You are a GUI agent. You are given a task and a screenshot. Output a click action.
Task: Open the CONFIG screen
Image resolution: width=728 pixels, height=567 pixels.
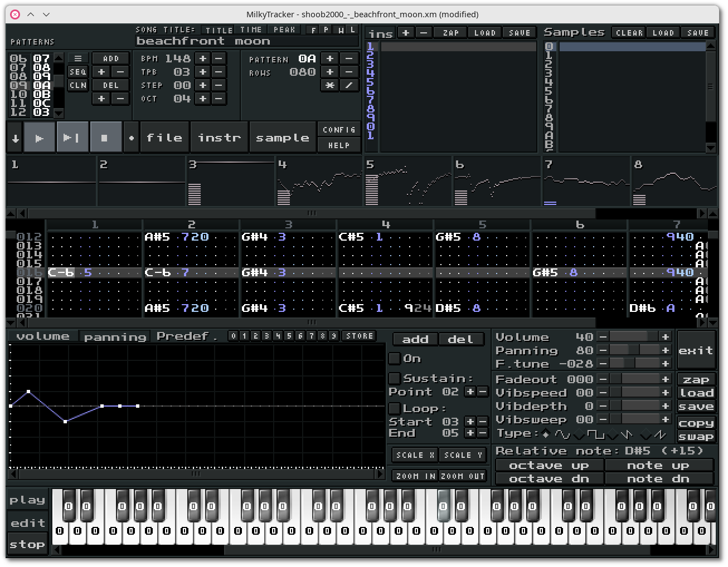pos(339,130)
